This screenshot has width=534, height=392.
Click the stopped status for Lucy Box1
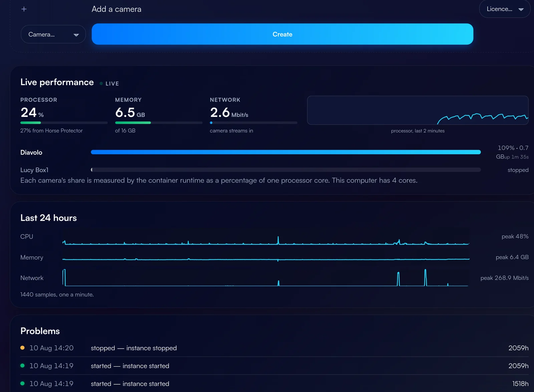[518, 170]
